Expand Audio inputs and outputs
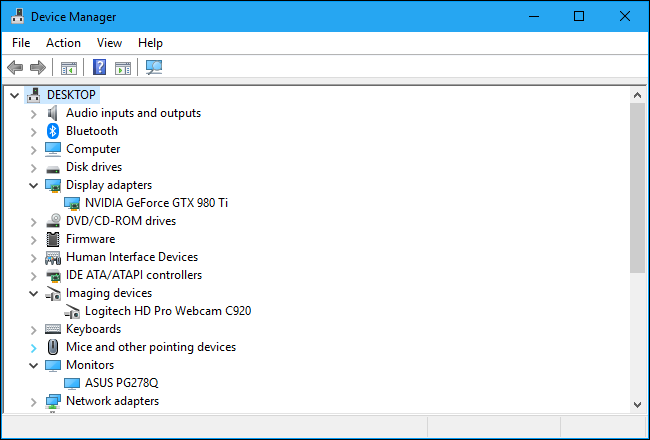This screenshot has width=650, height=440. click(x=33, y=113)
